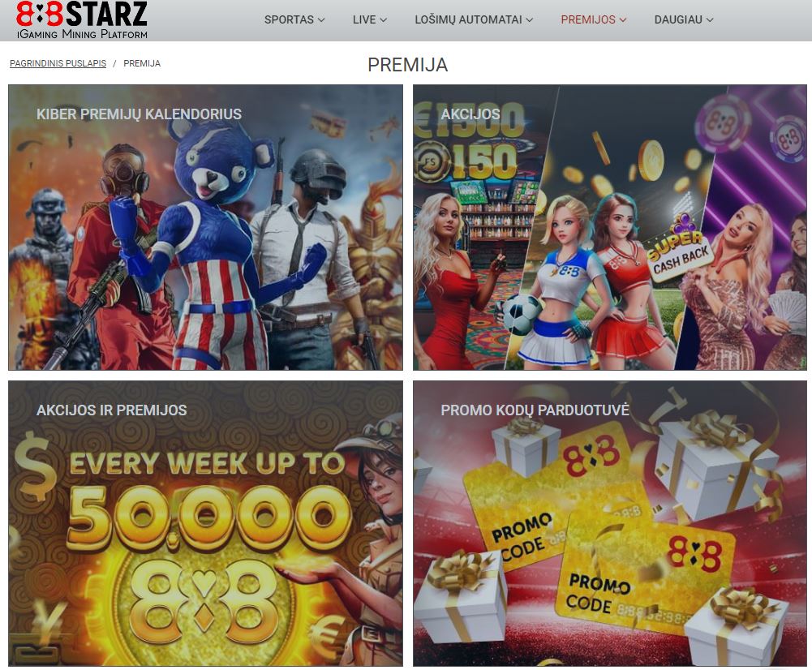Click the 888Starz logo
The width and height of the screenshot is (812, 670).
[x=81, y=19]
